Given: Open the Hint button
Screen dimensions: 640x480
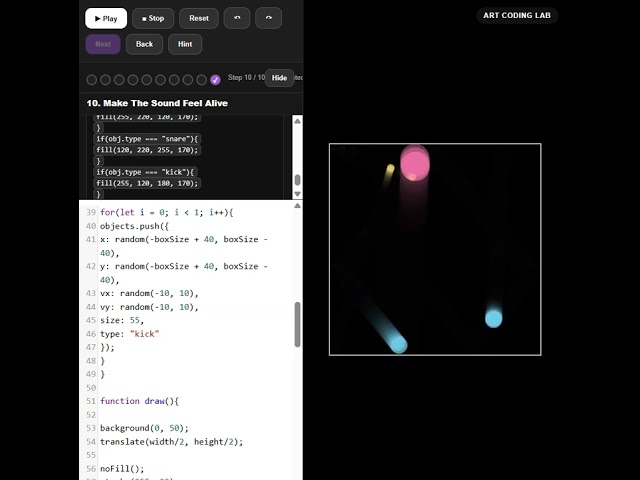Looking at the screenshot, I should [185, 44].
